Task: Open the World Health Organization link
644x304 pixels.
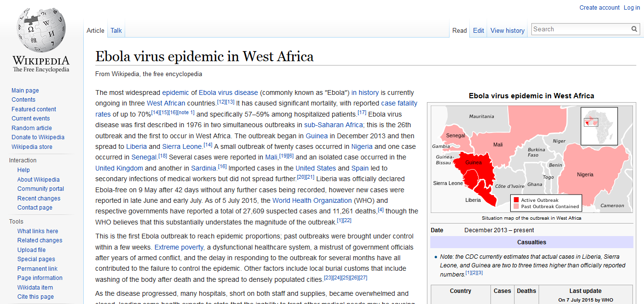Action: [312, 200]
